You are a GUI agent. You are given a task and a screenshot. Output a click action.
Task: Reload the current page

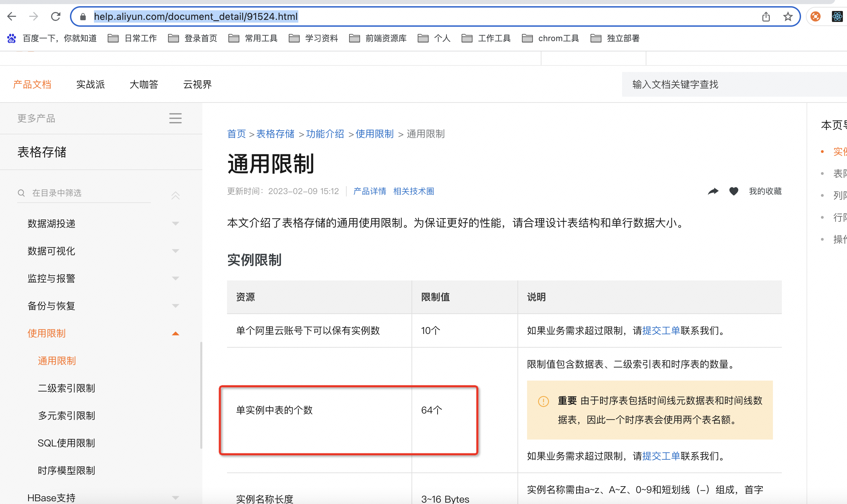point(56,16)
